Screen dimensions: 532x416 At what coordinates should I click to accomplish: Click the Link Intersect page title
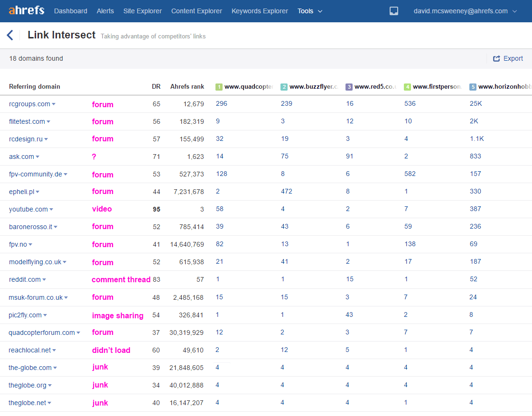pyautogui.click(x=61, y=35)
